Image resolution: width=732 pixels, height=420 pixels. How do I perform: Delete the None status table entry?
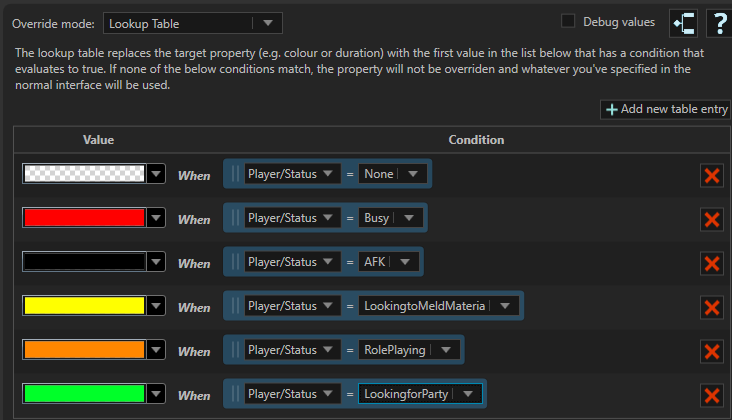coord(712,176)
